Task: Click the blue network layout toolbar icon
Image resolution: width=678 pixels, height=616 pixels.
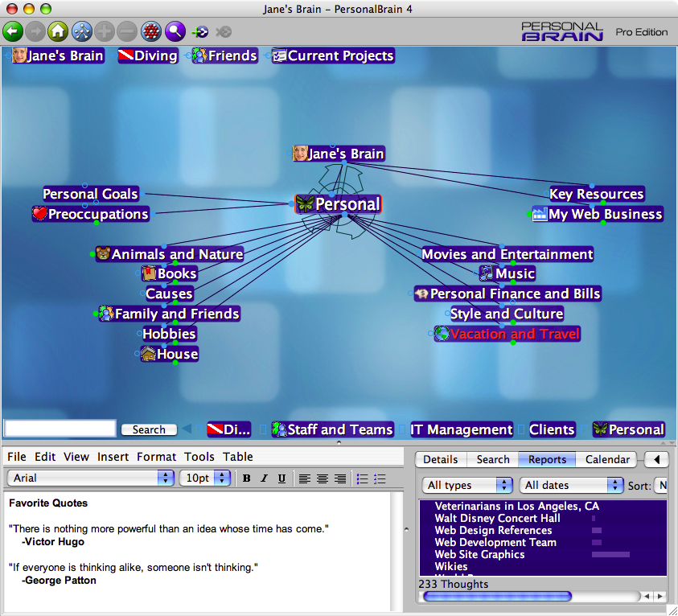Action: click(82, 31)
